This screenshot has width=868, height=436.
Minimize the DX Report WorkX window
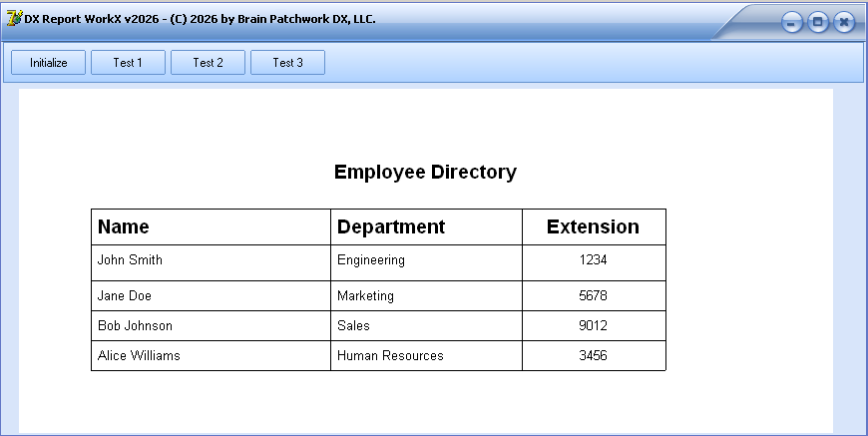(792, 22)
